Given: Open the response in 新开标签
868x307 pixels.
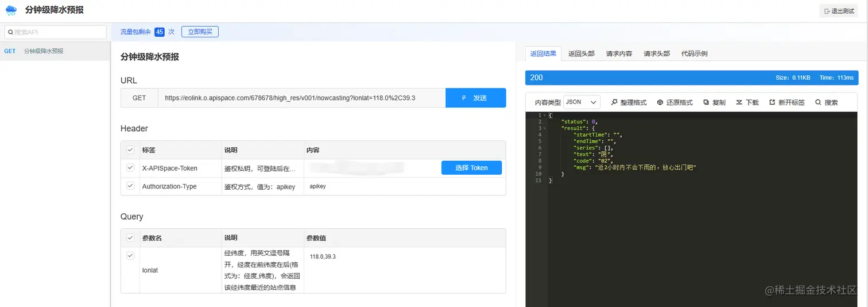Looking at the screenshot, I should (786, 102).
